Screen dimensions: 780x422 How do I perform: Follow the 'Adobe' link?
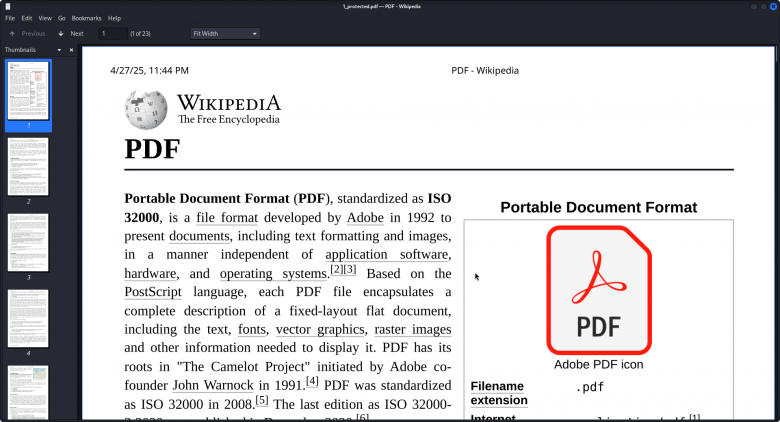pos(365,218)
